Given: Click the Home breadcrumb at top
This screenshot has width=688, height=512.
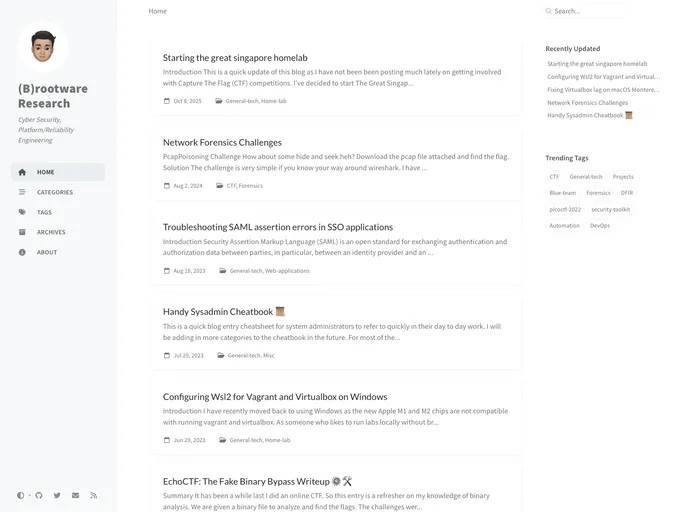Looking at the screenshot, I should pos(158,11).
